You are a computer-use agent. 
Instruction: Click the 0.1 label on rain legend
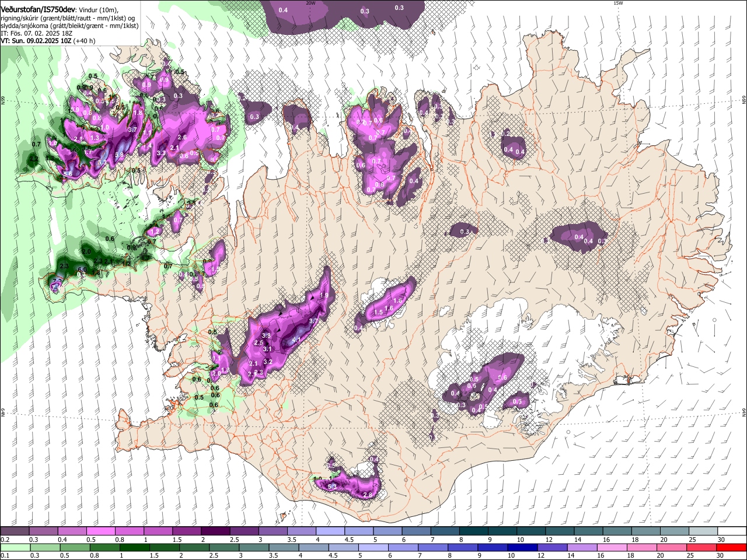coord(4,555)
